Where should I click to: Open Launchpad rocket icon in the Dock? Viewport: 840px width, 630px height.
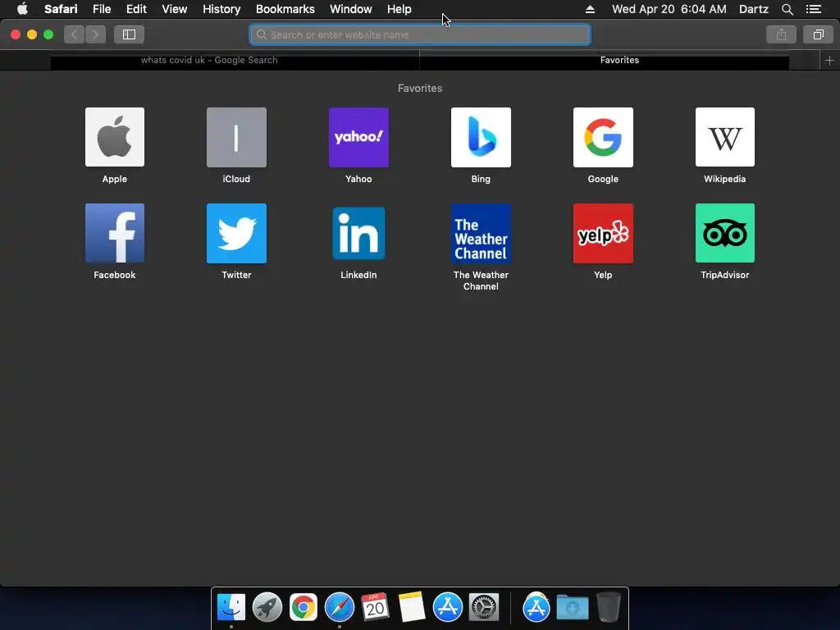tap(267, 608)
